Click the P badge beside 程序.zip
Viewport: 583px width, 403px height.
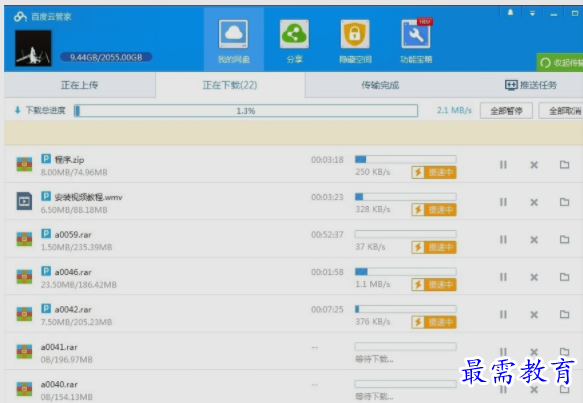click(x=46, y=159)
